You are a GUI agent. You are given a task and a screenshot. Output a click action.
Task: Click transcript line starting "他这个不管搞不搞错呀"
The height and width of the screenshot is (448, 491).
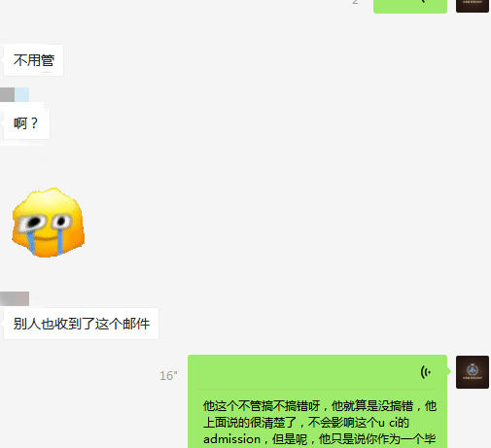[320, 406]
